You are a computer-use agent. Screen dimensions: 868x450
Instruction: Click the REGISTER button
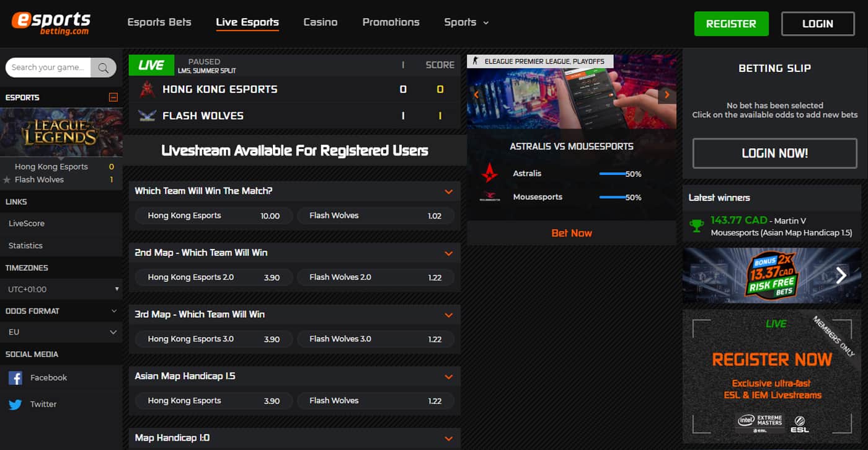coord(732,24)
